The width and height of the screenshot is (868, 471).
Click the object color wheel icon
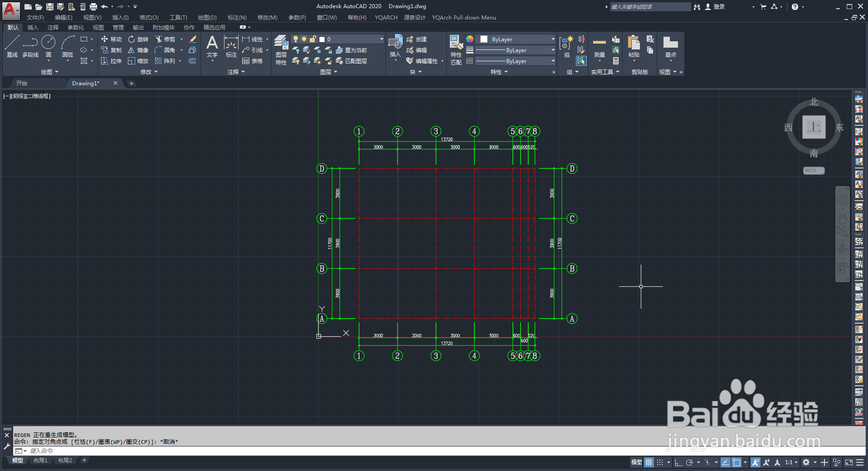(470, 39)
